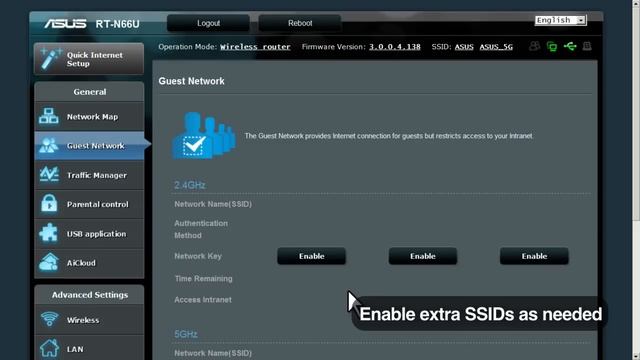Open the Wireless router operation mode link
640x360 pixels.
pos(256,47)
